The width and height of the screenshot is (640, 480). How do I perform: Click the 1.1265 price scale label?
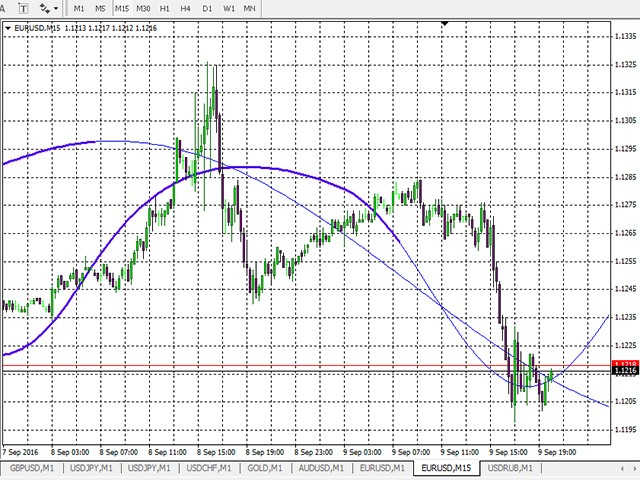click(x=625, y=233)
